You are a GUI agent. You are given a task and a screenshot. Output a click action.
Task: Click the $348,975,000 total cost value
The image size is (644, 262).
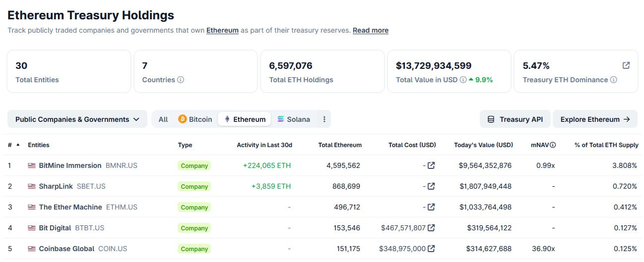tap(402, 249)
